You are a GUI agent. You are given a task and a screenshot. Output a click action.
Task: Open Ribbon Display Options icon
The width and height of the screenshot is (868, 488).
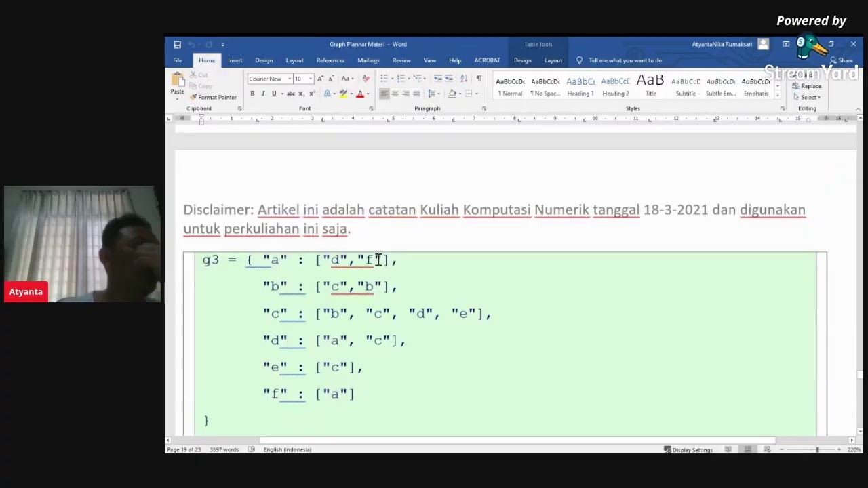pos(786,44)
